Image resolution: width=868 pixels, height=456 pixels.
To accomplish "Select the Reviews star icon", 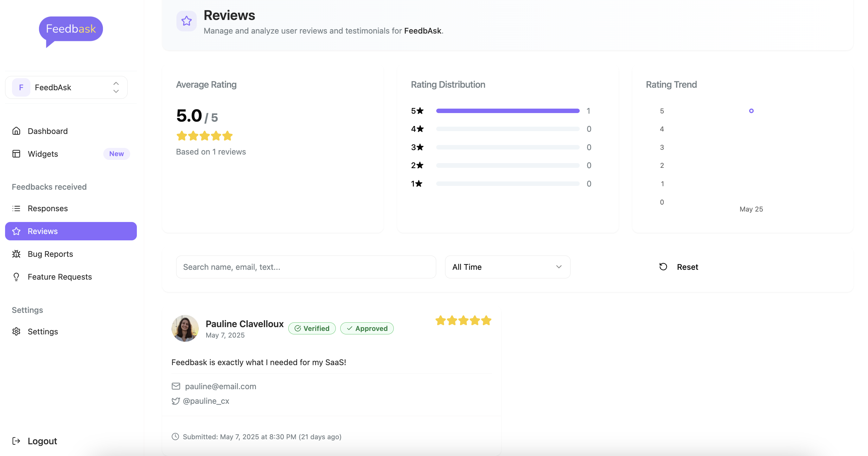I will coord(16,231).
